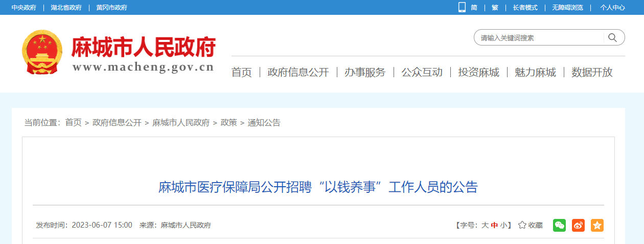The width and height of the screenshot is (644, 244).
Task: Set font size to 大
Action: [485, 225]
